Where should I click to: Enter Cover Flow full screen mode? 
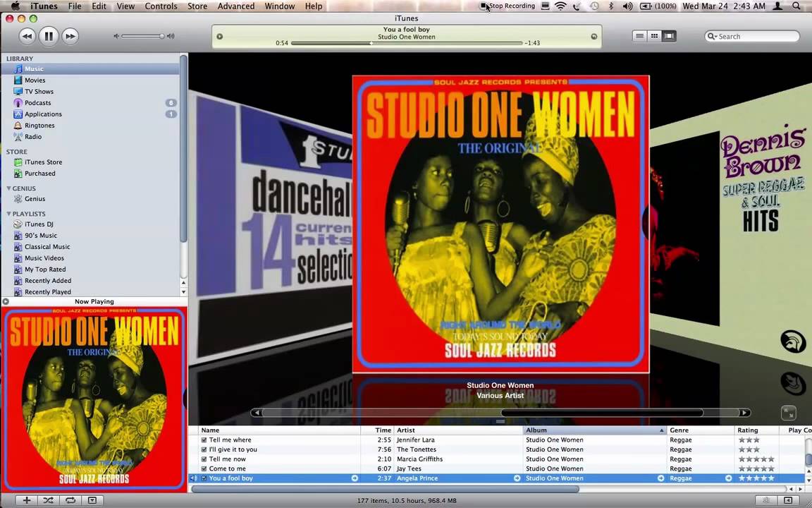[x=788, y=413]
